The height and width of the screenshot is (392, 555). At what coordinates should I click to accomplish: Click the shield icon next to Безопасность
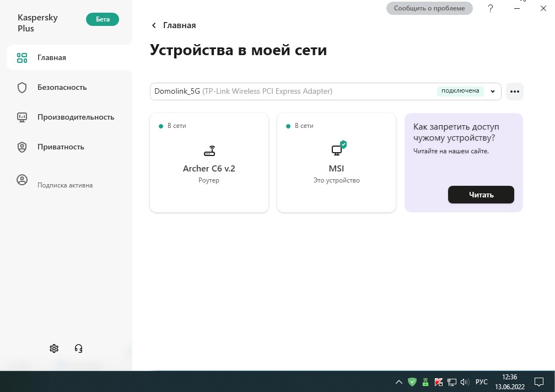(22, 88)
